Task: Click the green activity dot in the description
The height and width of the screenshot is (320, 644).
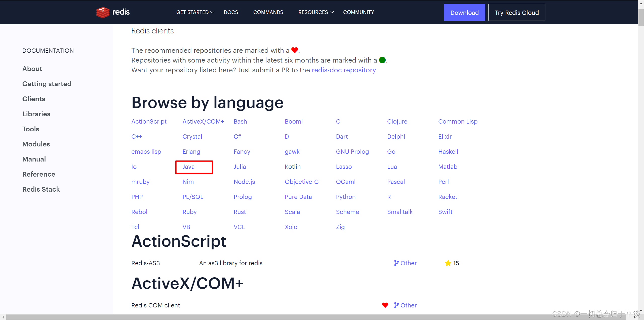Action: (x=382, y=60)
